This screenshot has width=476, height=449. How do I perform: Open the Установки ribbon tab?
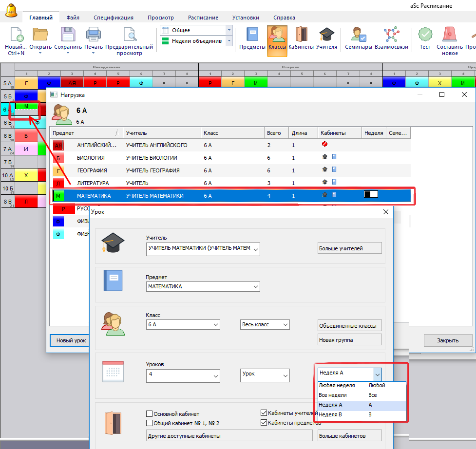[x=246, y=18]
